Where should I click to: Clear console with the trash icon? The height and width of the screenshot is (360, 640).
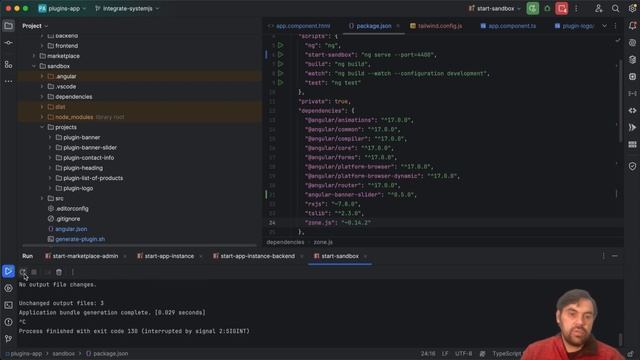pos(59,272)
